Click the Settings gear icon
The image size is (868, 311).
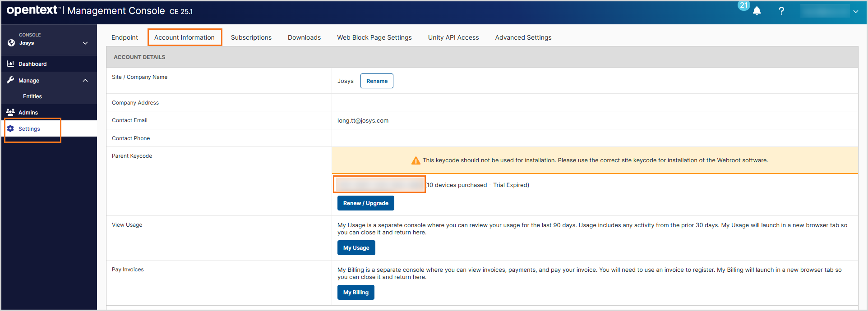tap(10, 128)
